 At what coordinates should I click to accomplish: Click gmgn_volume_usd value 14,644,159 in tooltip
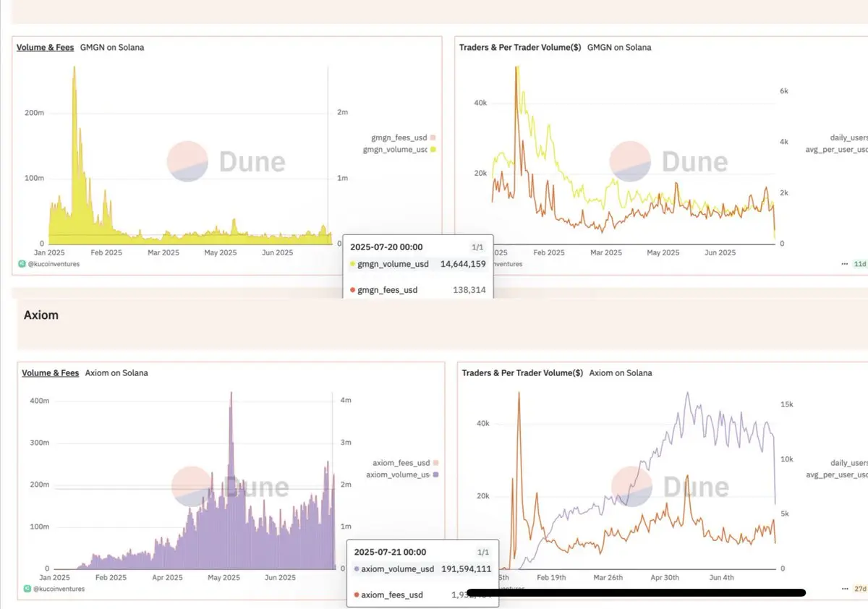click(463, 264)
